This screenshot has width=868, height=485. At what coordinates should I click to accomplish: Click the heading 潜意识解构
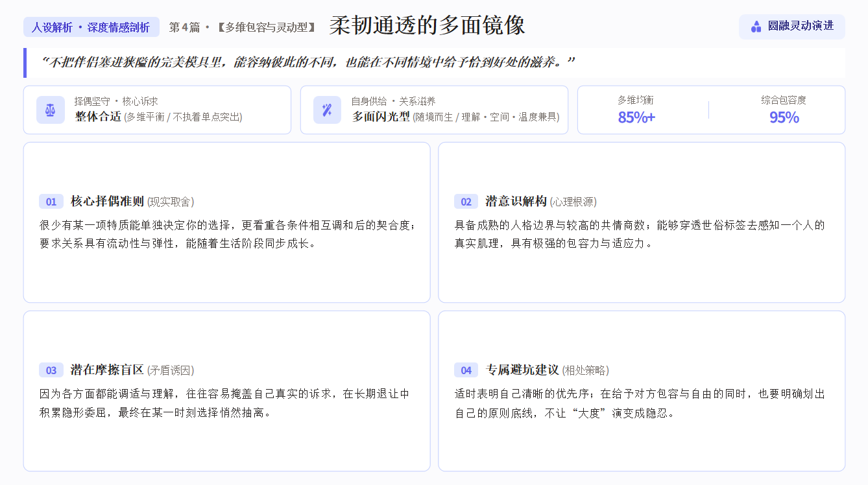click(516, 201)
